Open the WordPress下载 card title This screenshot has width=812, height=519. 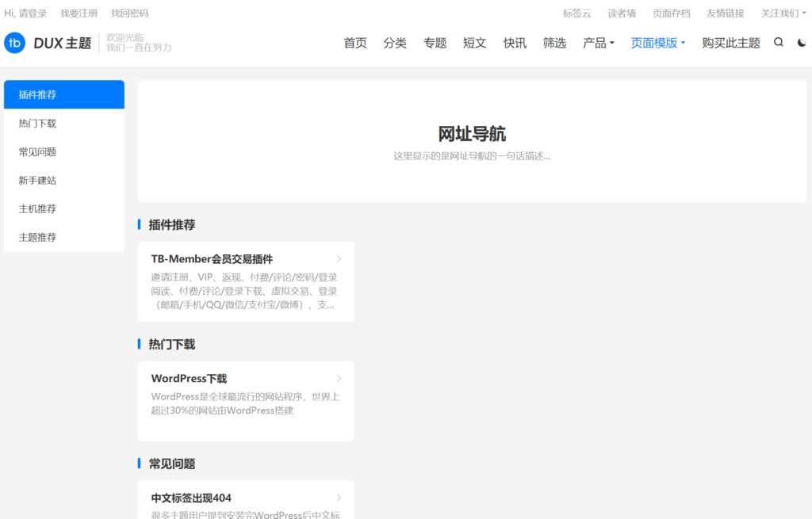[x=189, y=379]
